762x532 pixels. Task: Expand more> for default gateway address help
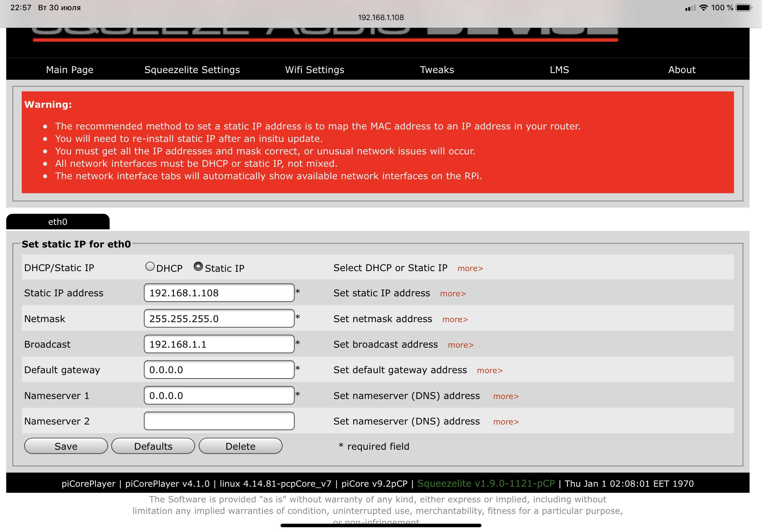[x=489, y=371]
